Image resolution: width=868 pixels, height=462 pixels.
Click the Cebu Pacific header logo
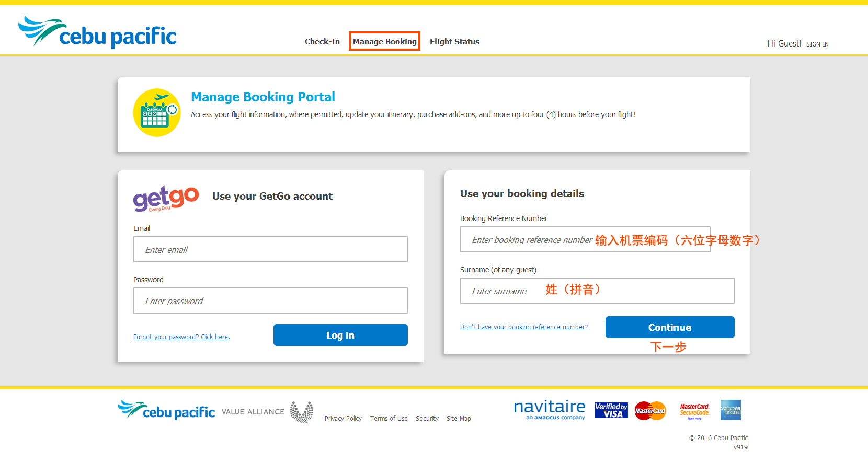[x=97, y=32]
